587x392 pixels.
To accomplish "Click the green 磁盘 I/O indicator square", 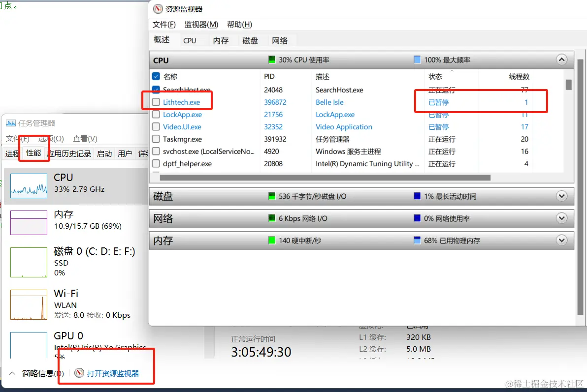I will (272, 196).
